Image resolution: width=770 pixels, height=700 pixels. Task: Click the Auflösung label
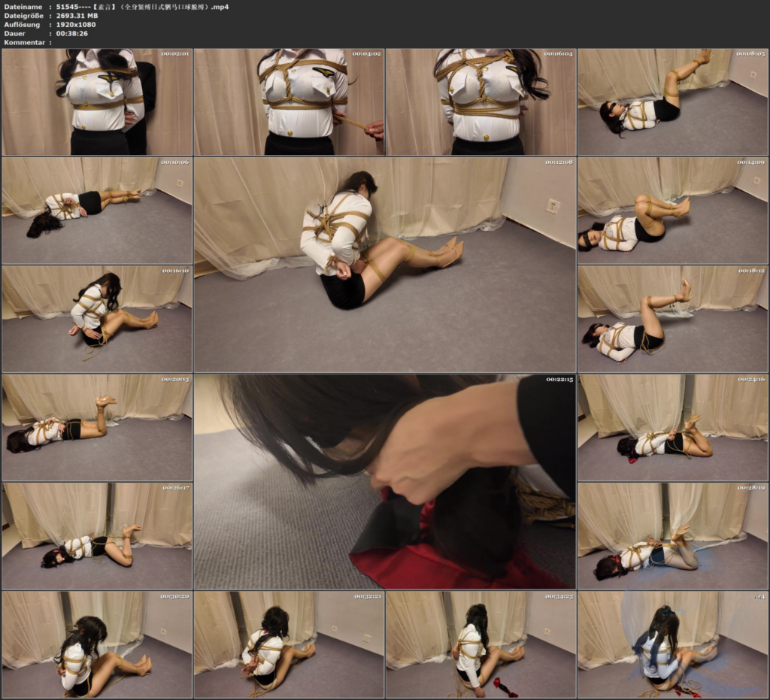click(22, 25)
